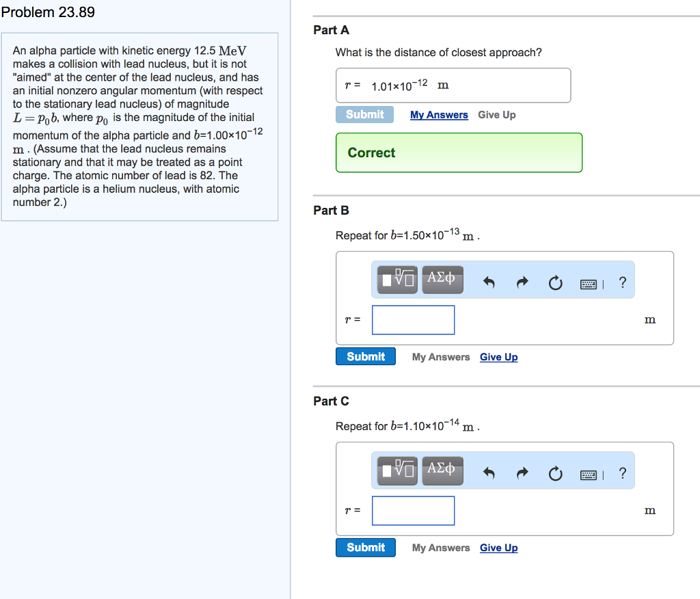Image resolution: width=700 pixels, height=599 pixels.
Task: Click the redo arrow in Part C toolbar
Action: [522, 473]
